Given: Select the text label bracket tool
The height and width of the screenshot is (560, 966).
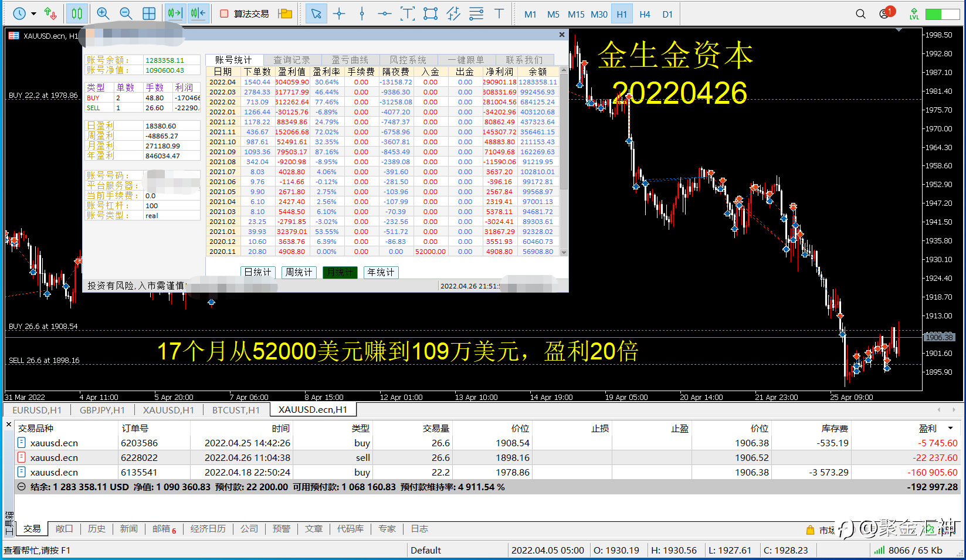Looking at the screenshot, I should tap(408, 13).
